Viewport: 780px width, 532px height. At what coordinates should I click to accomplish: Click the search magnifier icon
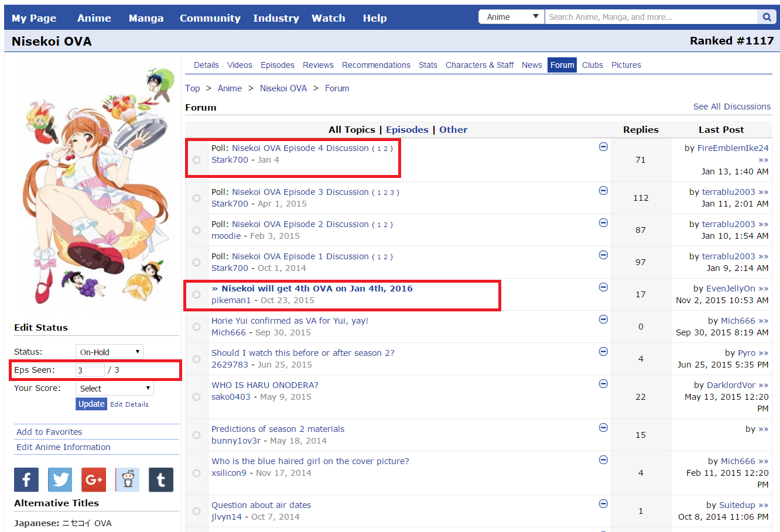[767, 17]
